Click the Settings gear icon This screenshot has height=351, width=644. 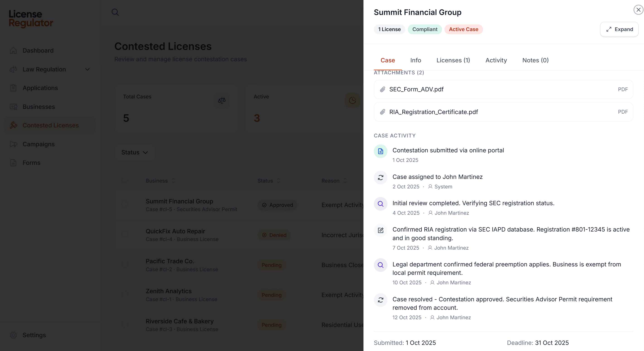click(13, 335)
